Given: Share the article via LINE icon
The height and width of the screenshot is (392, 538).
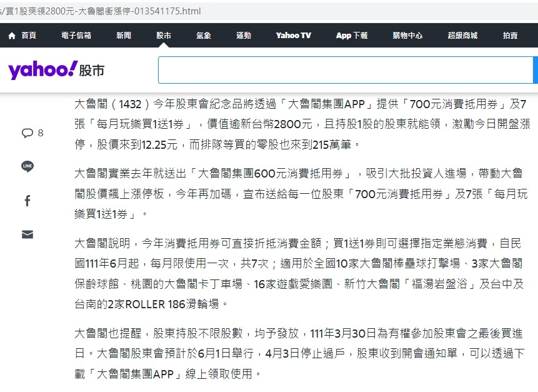Looking at the screenshot, I should click(27, 166).
